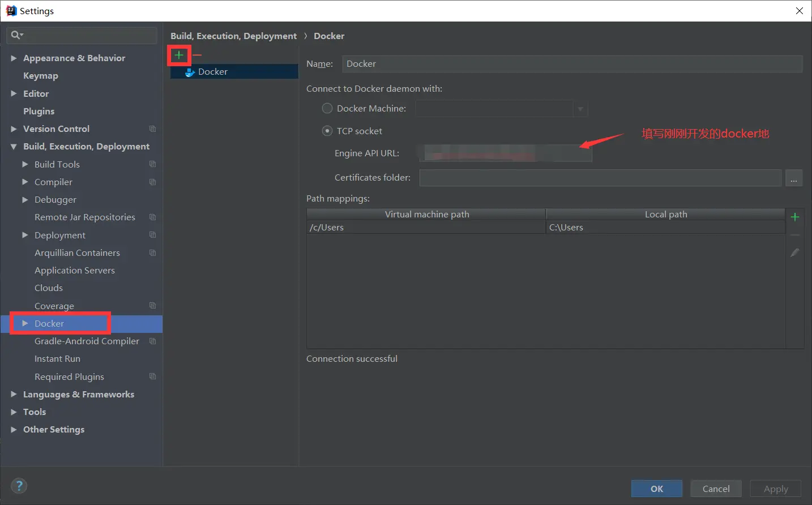This screenshot has width=812, height=505.
Task: Expand the Debugger node
Action: 25,199
